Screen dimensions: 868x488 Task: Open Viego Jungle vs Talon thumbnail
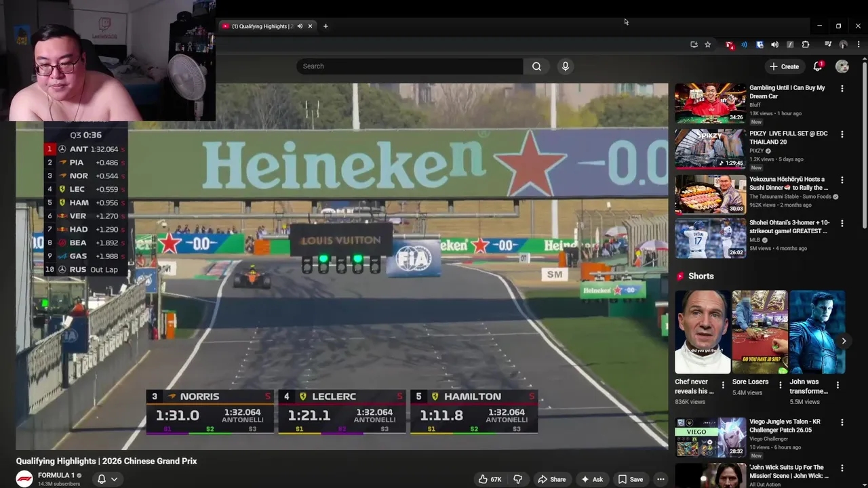pos(710,437)
